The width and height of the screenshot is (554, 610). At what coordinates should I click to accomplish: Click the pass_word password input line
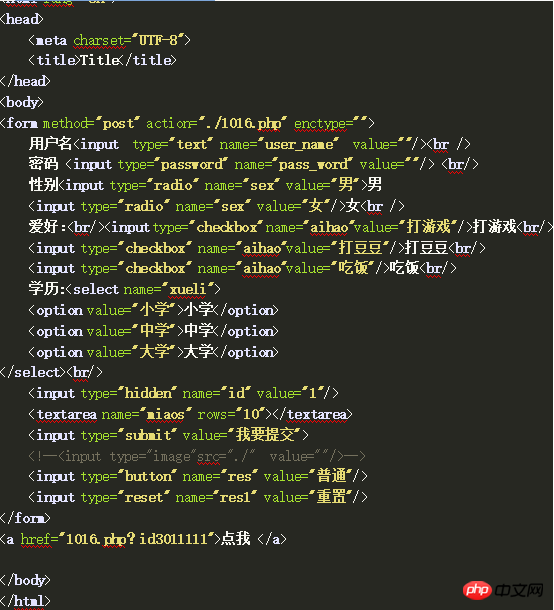point(253,164)
